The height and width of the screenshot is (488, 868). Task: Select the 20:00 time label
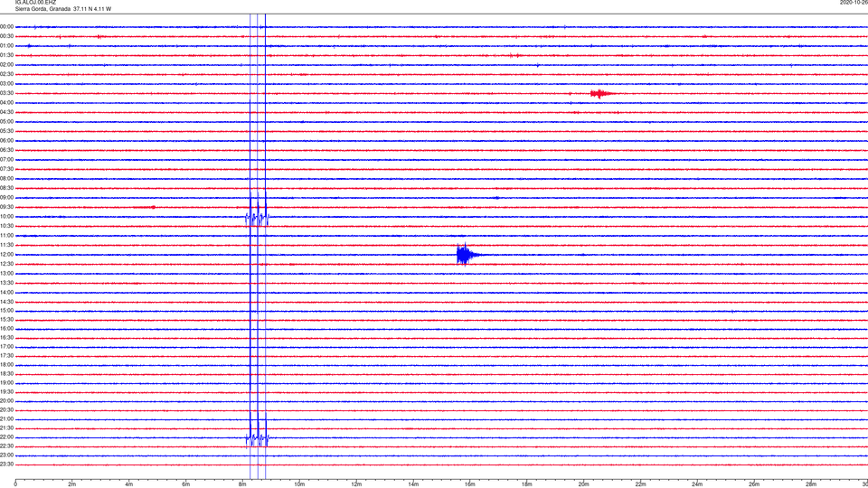(x=6, y=400)
